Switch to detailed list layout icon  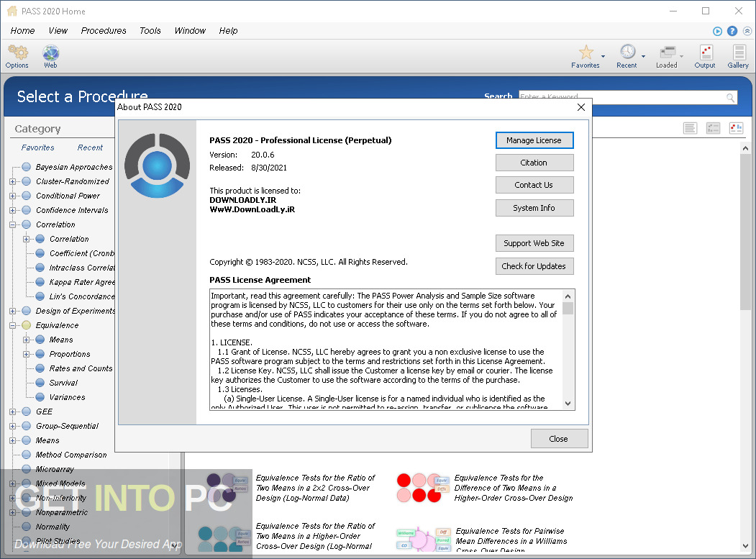tap(713, 128)
